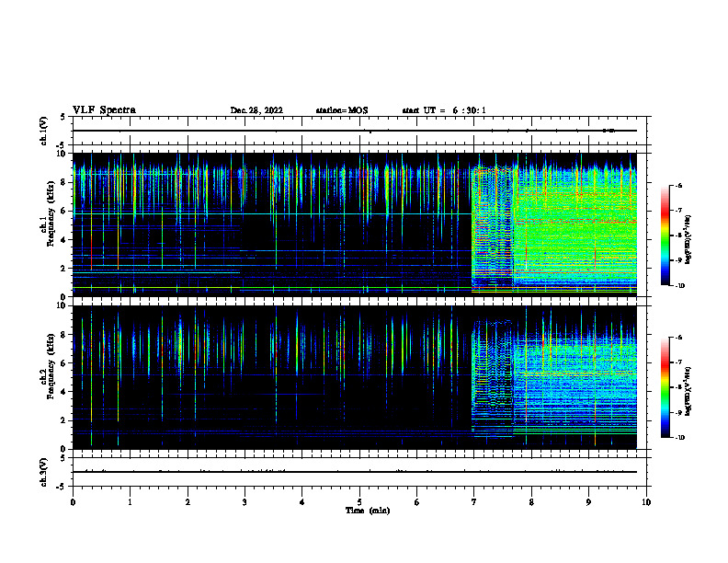Click the ch.2 spectrogram color scale bar
This screenshot has width=728, height=563.
(665, 387)
